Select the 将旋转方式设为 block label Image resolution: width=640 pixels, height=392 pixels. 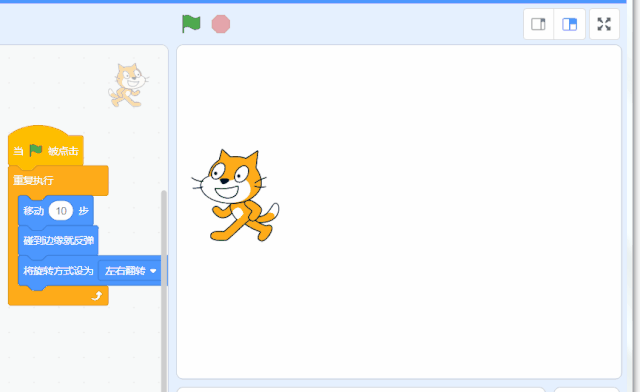click(58, 271)
